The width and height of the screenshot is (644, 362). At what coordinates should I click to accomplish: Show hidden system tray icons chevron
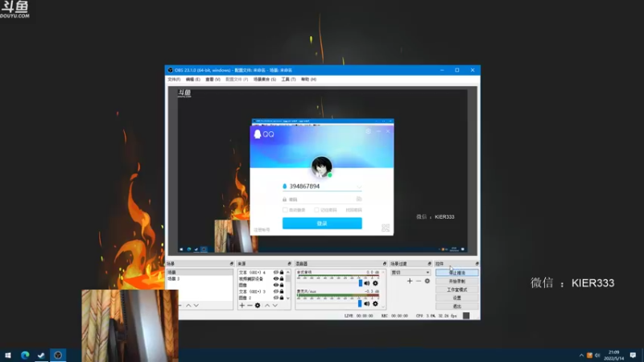click(x=581, y=355)
